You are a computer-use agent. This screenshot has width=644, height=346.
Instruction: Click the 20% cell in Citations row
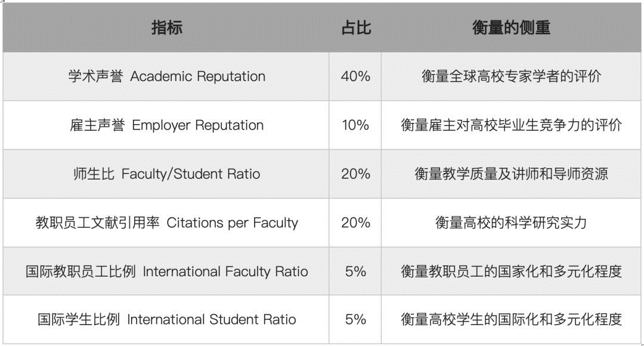[355, 223]
